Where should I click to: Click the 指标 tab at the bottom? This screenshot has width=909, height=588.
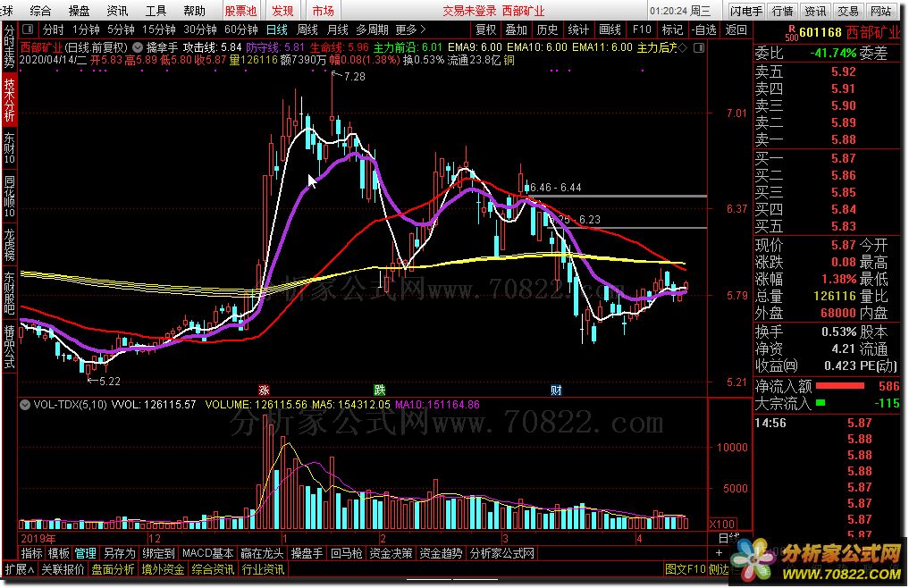pyautogui.click(x=32, y=553)
